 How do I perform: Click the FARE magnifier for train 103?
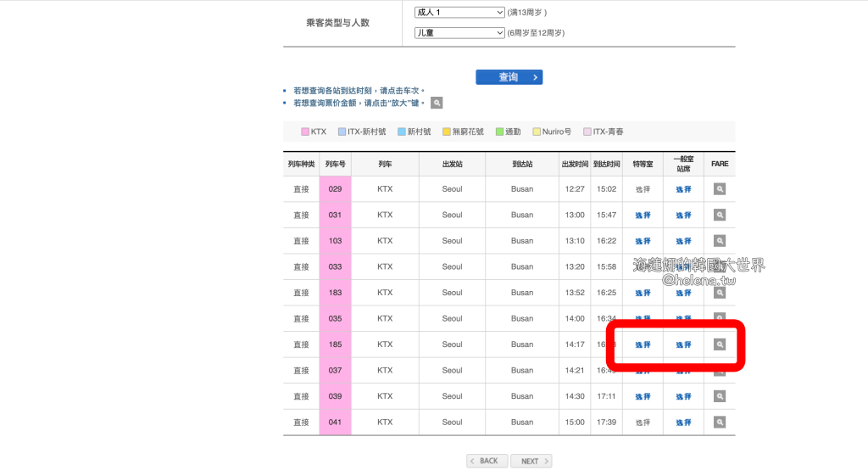point(720,241)
